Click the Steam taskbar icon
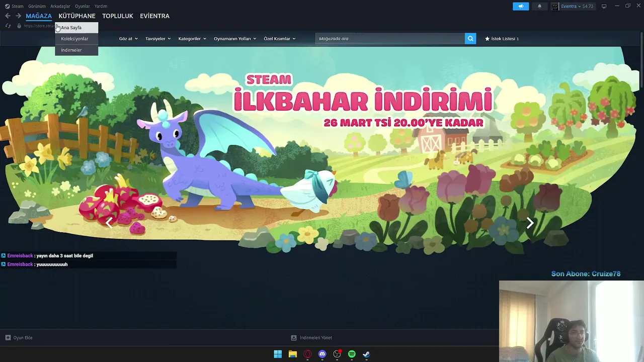The image size is (644, 362). pos(366,354)
